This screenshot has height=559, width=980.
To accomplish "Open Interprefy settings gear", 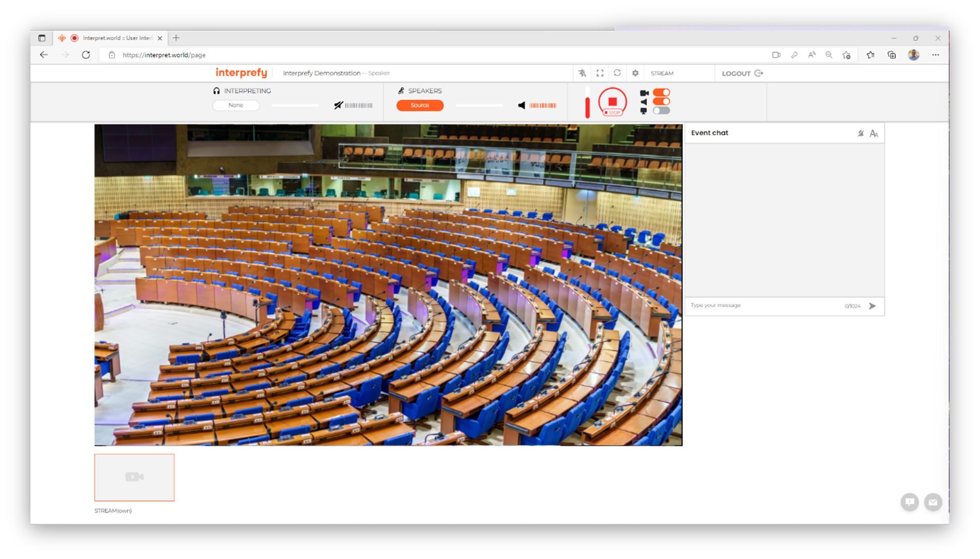I will point(635,73).
